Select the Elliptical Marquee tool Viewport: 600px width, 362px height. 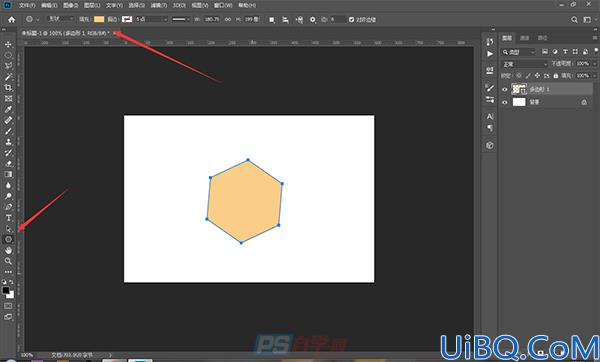point(8,55)
